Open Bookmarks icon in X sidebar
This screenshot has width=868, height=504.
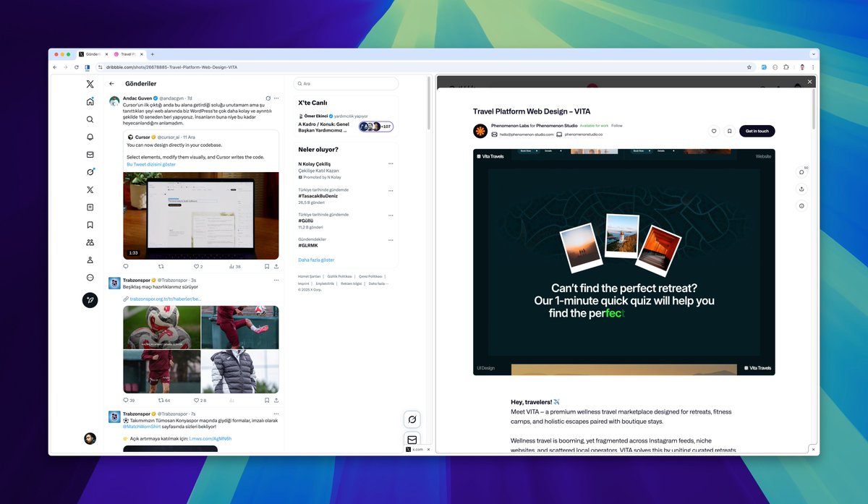[x=90, y=225]
